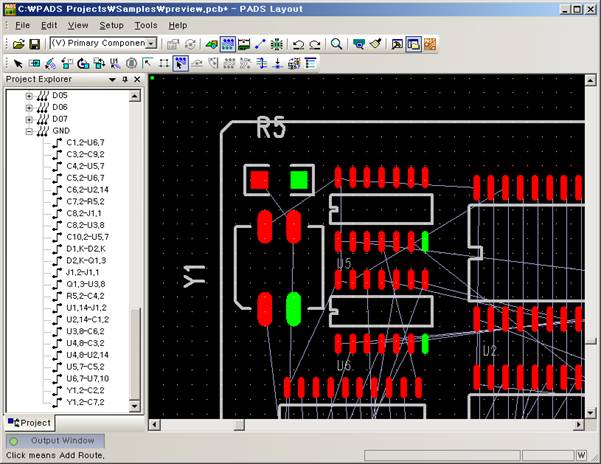This screenshot has height=464, width=601.
Task: Click the Output Window button
Action: pos(55,441)
